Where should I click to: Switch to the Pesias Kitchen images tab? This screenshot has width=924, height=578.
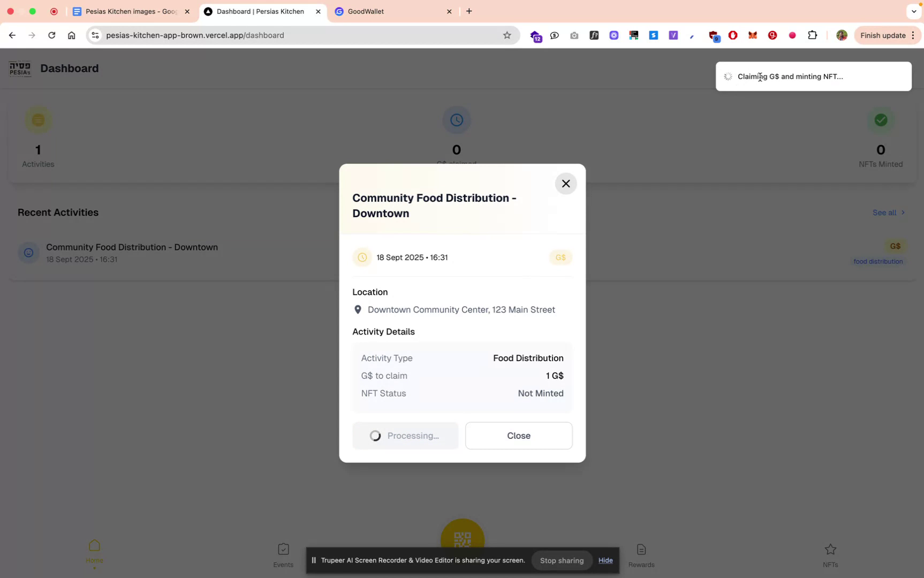(x=128, y=11)
